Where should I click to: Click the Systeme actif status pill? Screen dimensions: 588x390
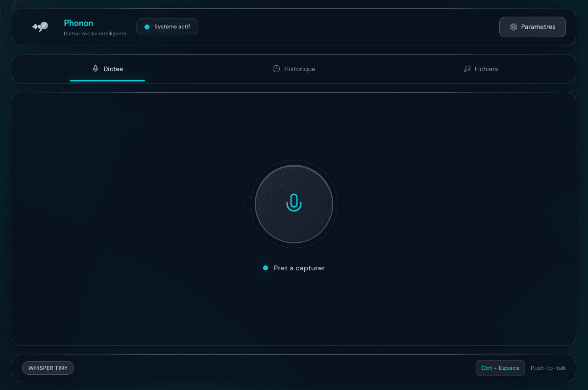[x=167, y=27]
